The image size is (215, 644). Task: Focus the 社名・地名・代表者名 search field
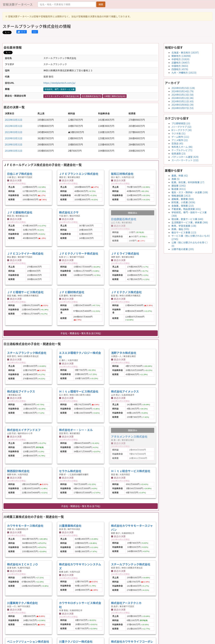click(x=67, y=5)
